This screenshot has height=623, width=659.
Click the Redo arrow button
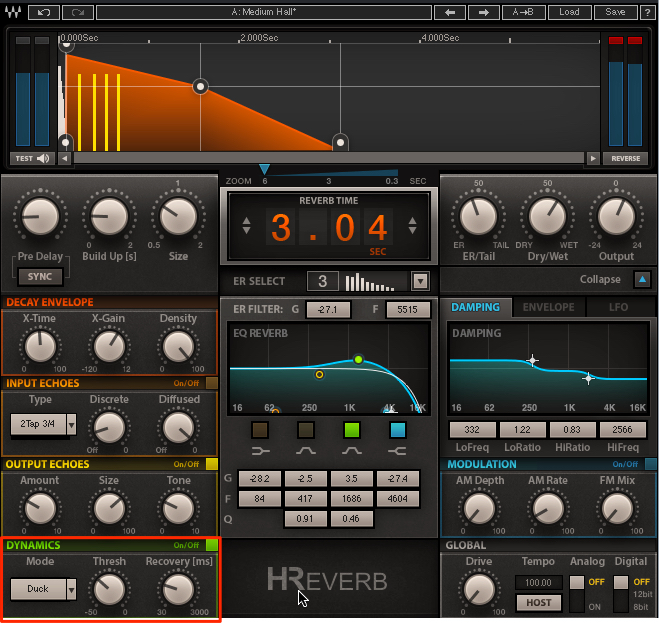click(x=78, y=12)
